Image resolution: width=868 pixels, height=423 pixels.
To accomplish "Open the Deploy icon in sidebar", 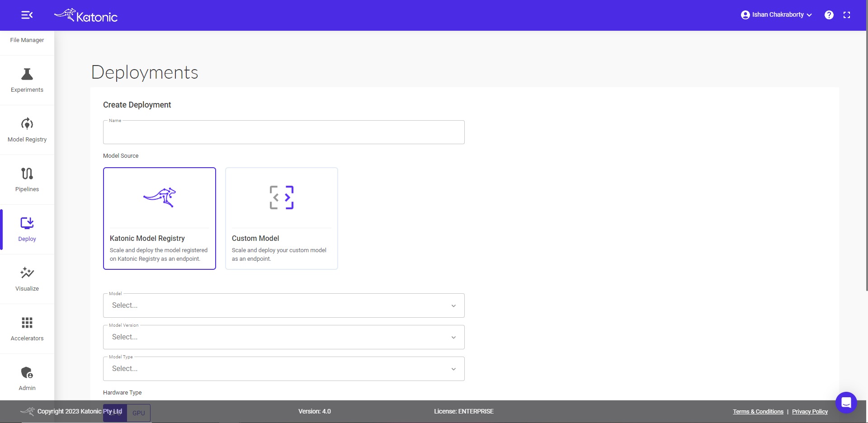I will [x=27, y=223].
